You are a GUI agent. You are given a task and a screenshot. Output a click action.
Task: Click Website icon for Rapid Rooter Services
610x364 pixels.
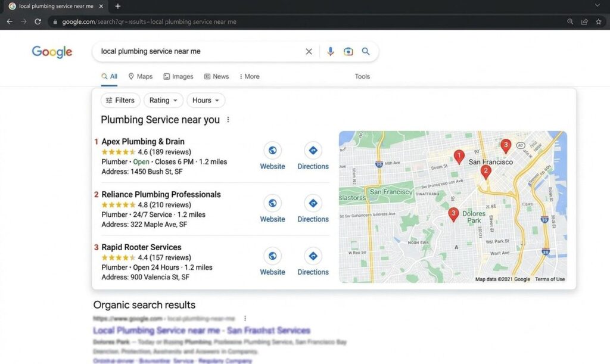pyautogui.click(x=272, y=256)
